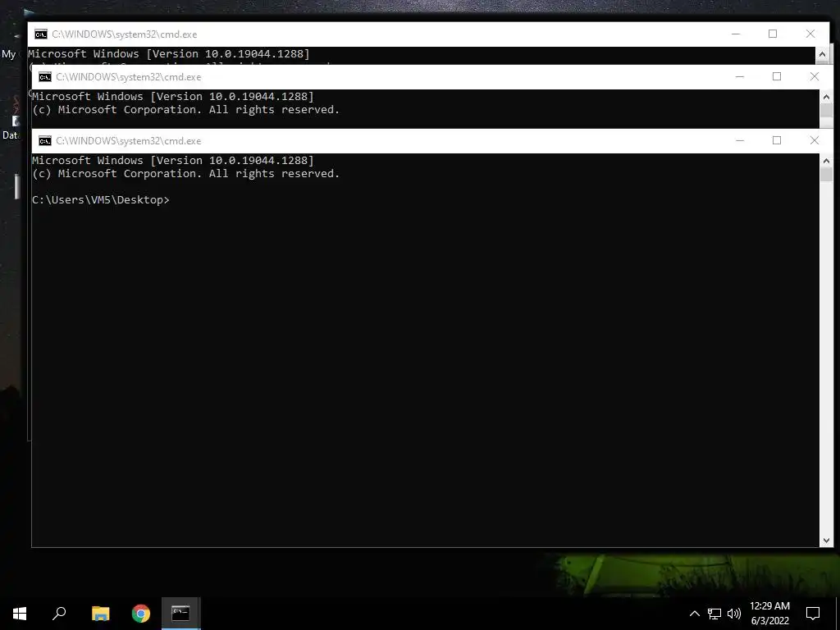The height and width of the screenshot is (630, 840).
Task: Click the front cmd window system icon
Action: point(45,141)
